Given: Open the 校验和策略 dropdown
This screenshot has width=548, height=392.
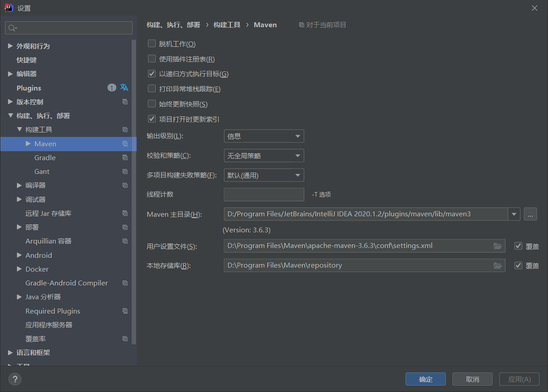Looking at the screenshot, I should [x=264, y=156].
